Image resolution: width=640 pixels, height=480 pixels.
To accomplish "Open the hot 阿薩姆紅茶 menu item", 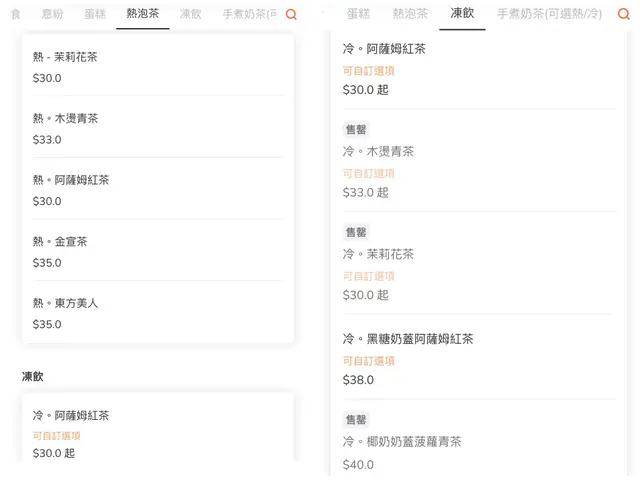I will pos(157,190).
